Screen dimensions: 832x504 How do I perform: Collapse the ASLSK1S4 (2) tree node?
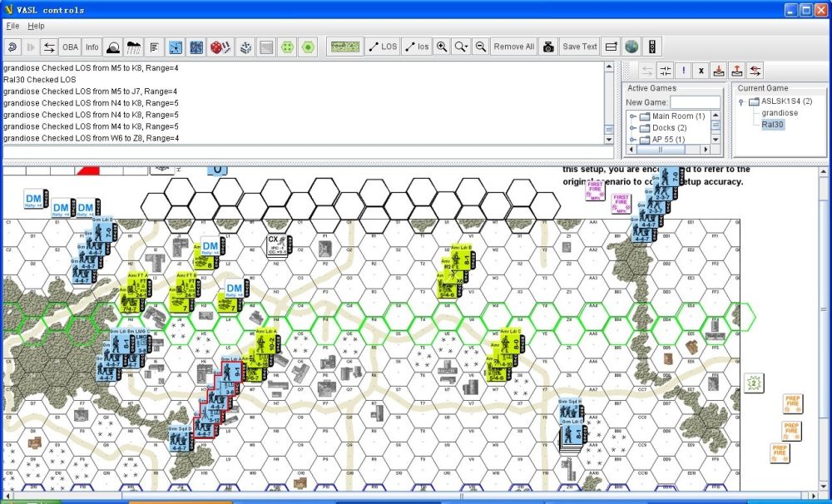click(x=741, y=101)
